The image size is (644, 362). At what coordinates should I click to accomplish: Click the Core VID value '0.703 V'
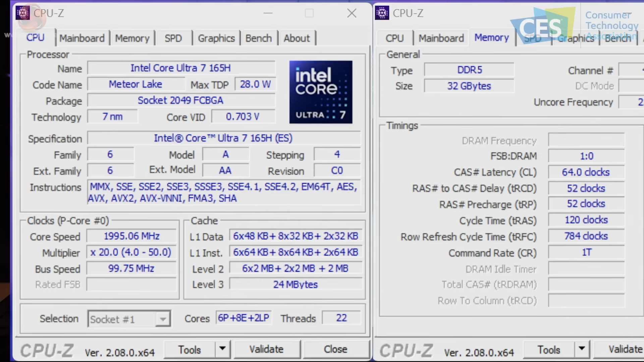pyautogui.click(x=243, y=117)
